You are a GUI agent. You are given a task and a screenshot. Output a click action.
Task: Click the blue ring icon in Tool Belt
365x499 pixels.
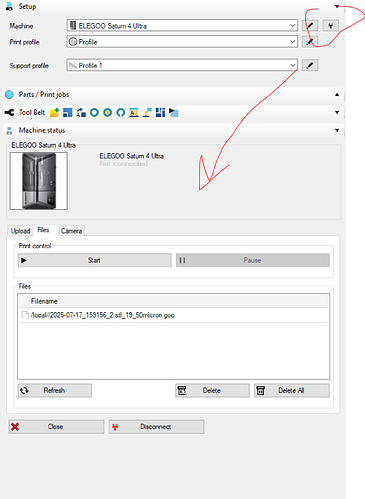(x=94, y=113)
